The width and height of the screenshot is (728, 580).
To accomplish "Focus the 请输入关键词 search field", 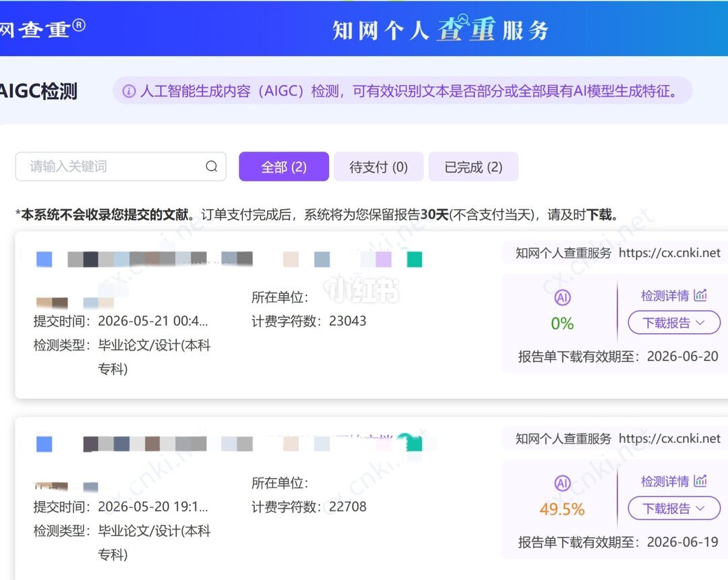I will click(121, 167).
